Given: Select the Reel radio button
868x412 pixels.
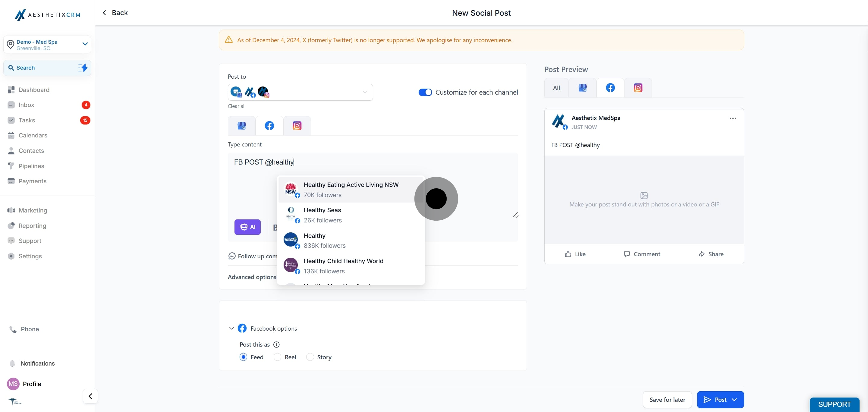Looking at the screenshot, I should [277, 357].
